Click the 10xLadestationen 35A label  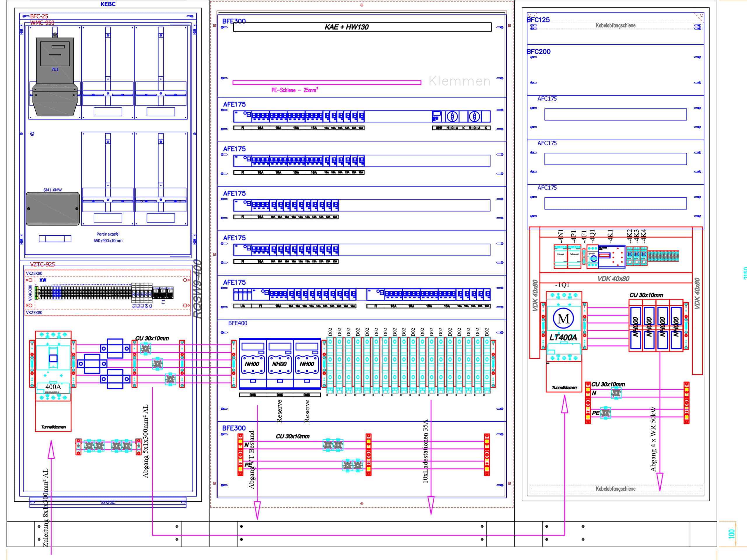point(425,451)
